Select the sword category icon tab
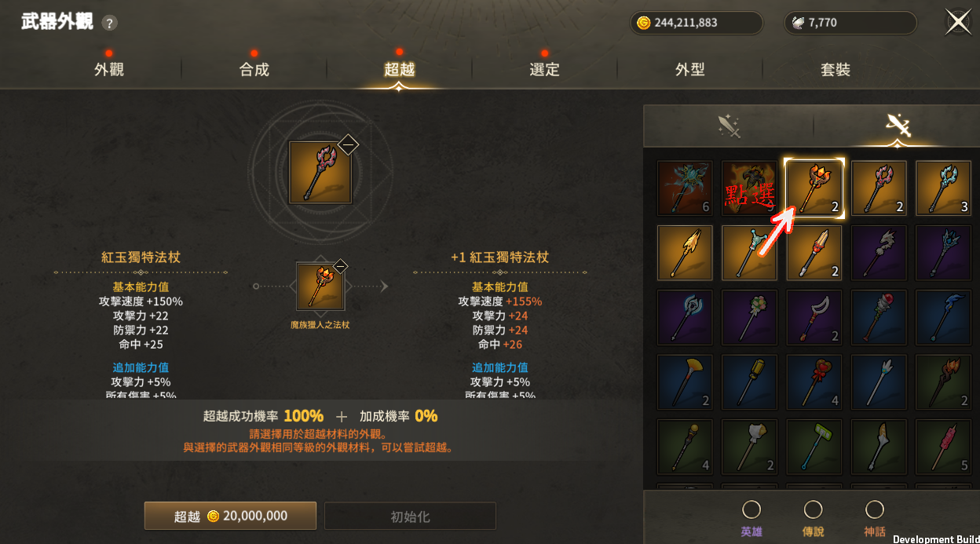The height and width of the screenshot is (544, 980). tap(897, 126)
